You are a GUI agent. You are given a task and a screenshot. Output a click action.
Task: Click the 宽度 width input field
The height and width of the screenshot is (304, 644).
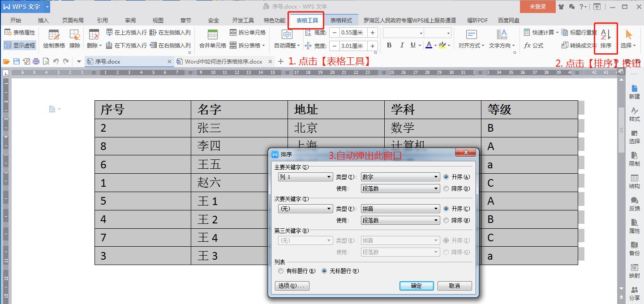click(354, 45)
